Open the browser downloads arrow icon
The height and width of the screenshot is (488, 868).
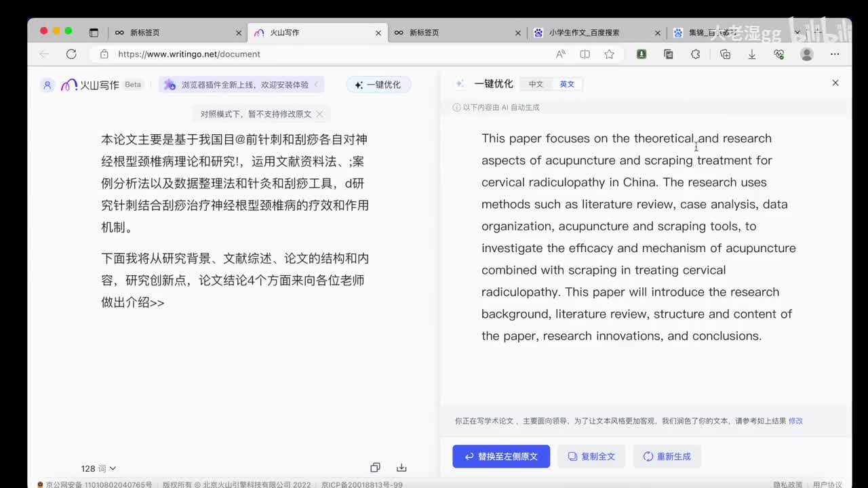coord(752,54)
